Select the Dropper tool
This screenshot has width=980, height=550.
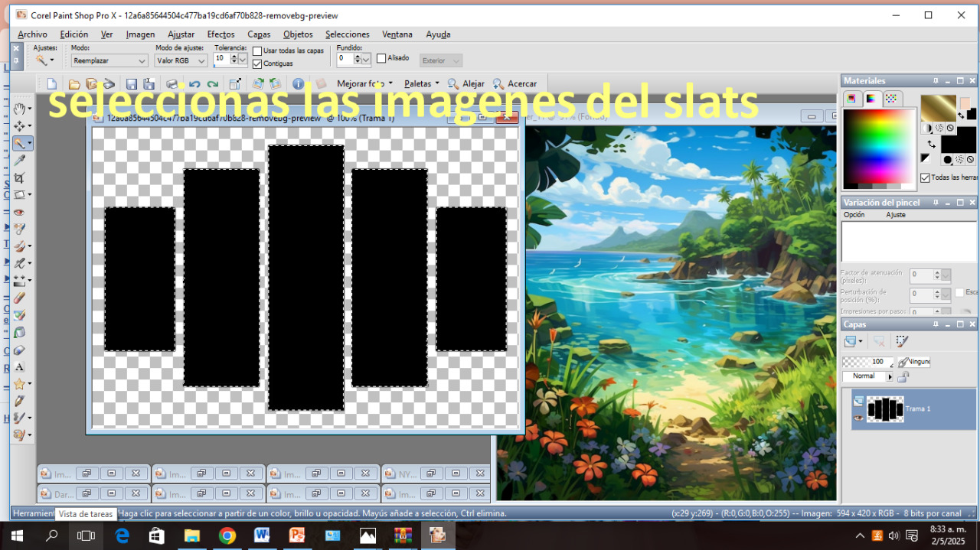click(x=20, y=160)
